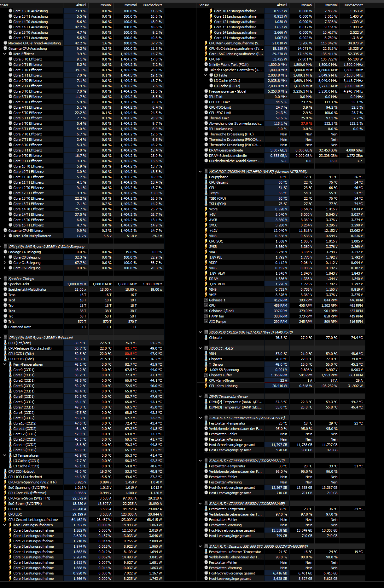
Task: Select the icon for Frequenzgrenze - Global
Action: (206, 91)
